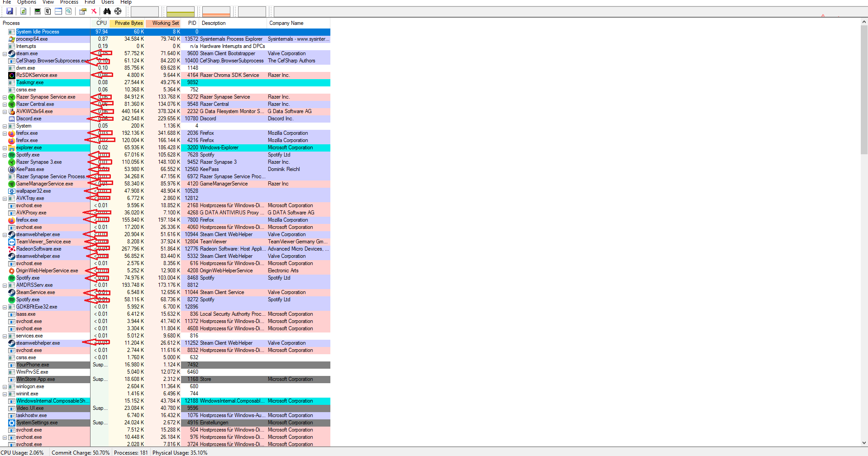Refresh the process list using refresh icon
This screenshot has width=868, height=456.
(x=24, y=11)
